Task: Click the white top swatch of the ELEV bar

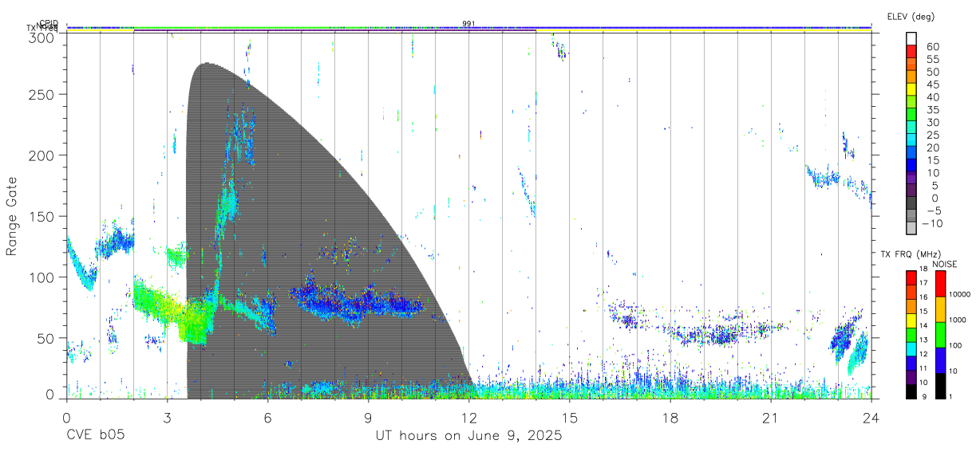Action: [911, 38]
